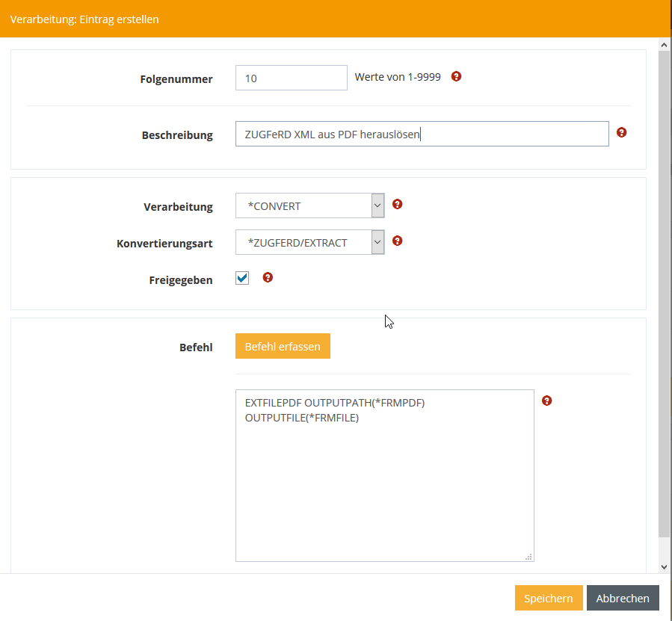Open help for the Beschreibung field

[621, 133]
